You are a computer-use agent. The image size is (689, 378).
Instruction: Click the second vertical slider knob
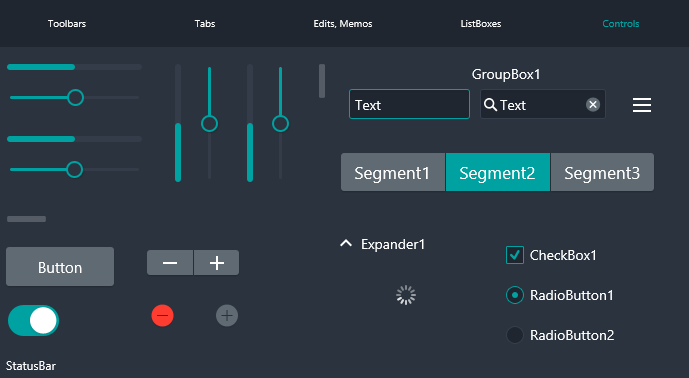click(x=280, y=124)
